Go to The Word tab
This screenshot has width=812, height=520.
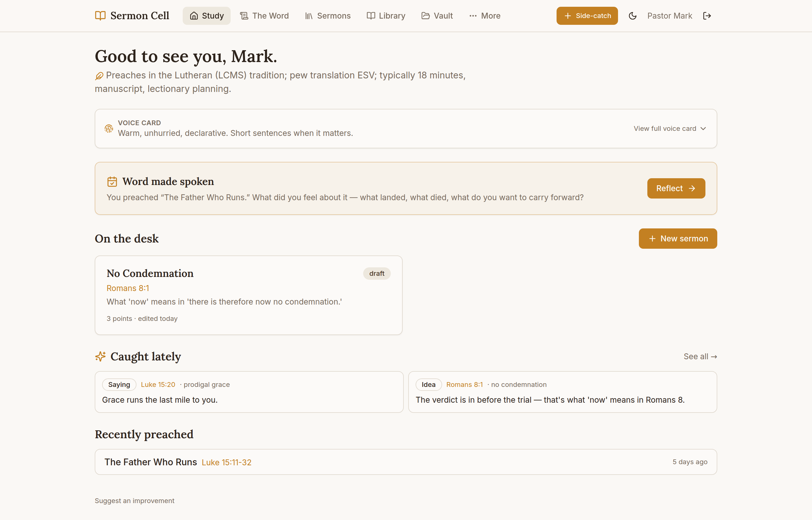coord(264,16)
